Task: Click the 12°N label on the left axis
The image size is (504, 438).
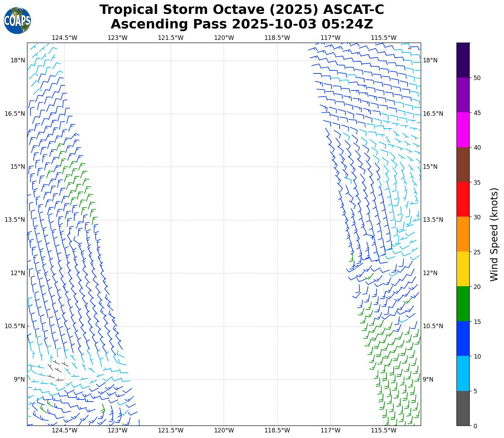Action: coord(17,273)
